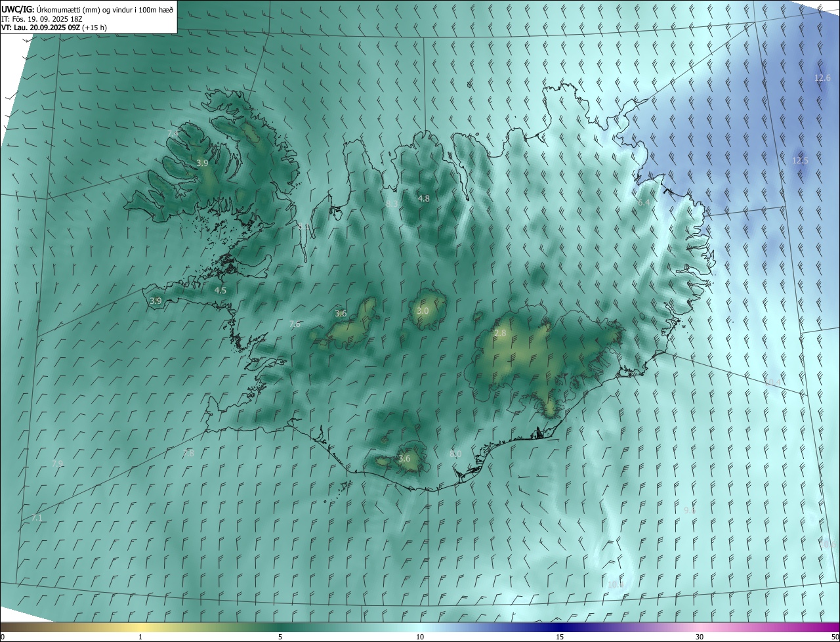Click the color scale label 15
The image size is (840, 642).
[560, 637]
